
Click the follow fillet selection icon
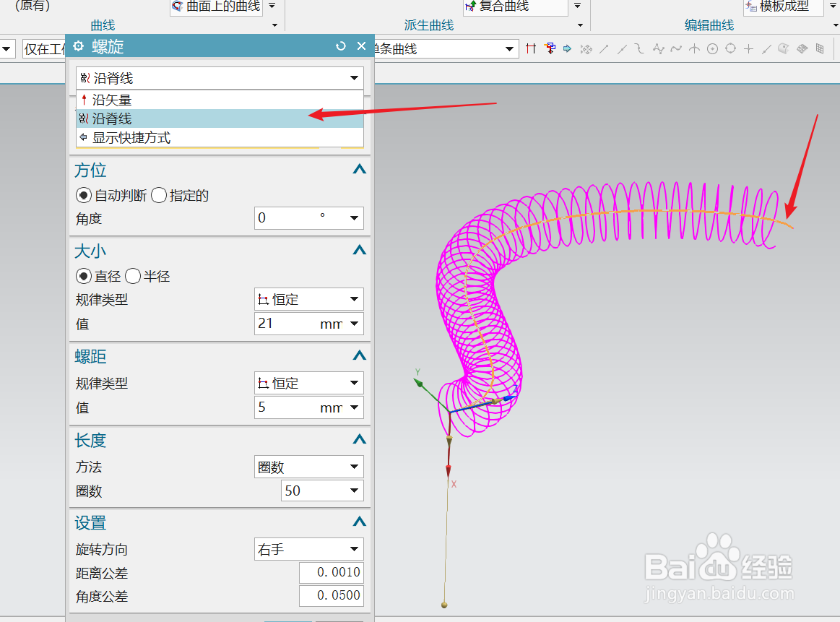(550, 48)
